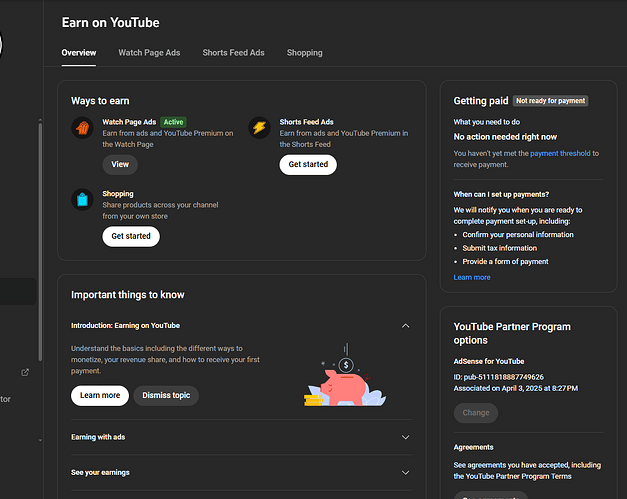Click Get started for Shorts Feed Ads
The width and height of the screenshot is (627, 499).
[x=308, y=164]
